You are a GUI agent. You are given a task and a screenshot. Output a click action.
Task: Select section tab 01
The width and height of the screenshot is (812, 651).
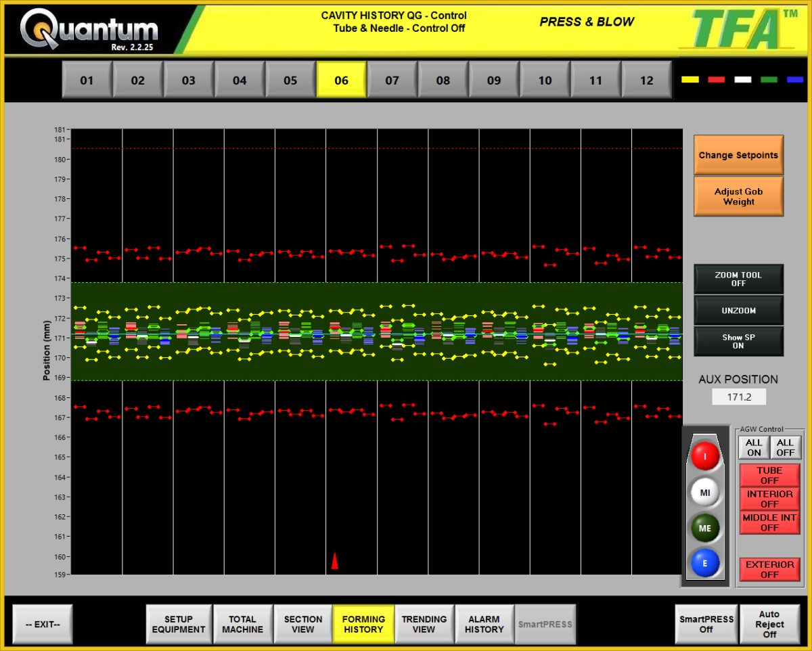pos(87,80)
